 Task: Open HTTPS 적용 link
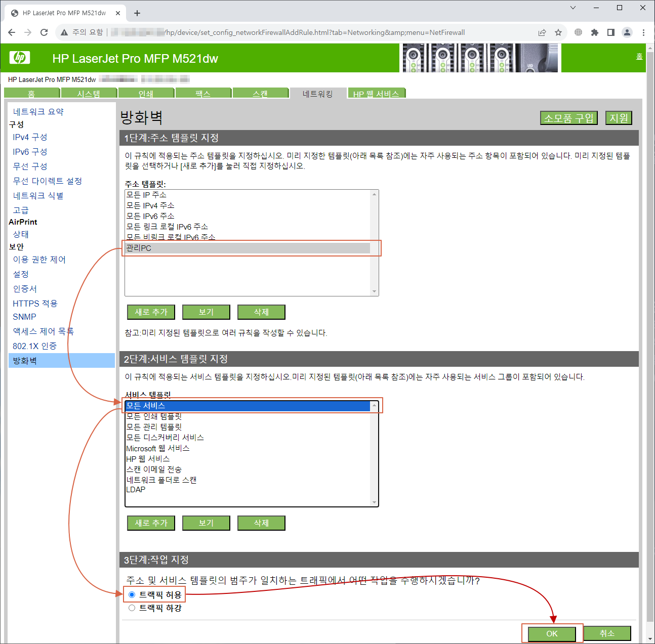pos(35,304)
